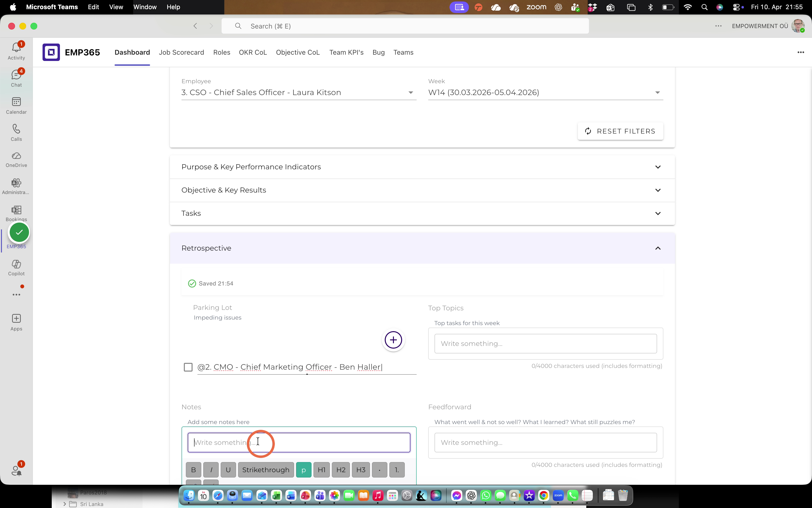Open Calls in the Teams sidebar

(16, 133)
